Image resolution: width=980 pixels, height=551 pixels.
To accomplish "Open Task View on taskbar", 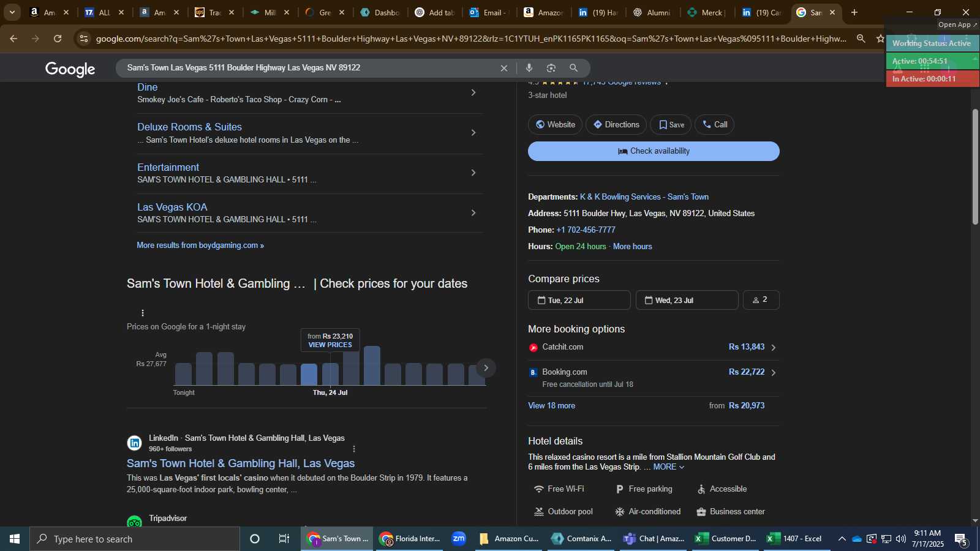I will click(284, 539).
